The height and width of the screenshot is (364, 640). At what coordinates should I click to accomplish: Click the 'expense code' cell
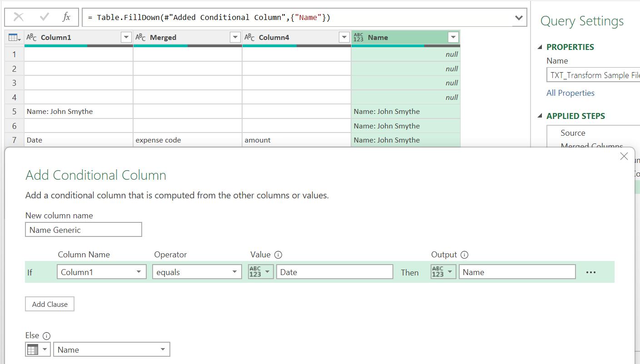tap(188, 140)
